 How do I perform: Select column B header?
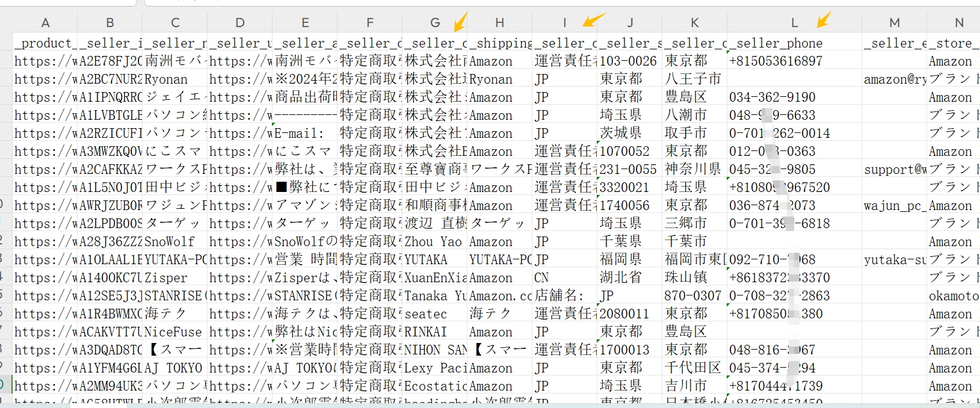pos(110,23)
